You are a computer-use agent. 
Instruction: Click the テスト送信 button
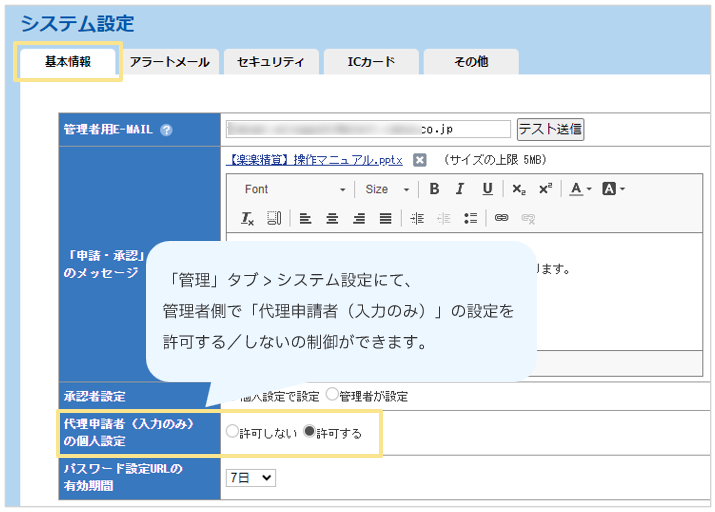point(550,129)
